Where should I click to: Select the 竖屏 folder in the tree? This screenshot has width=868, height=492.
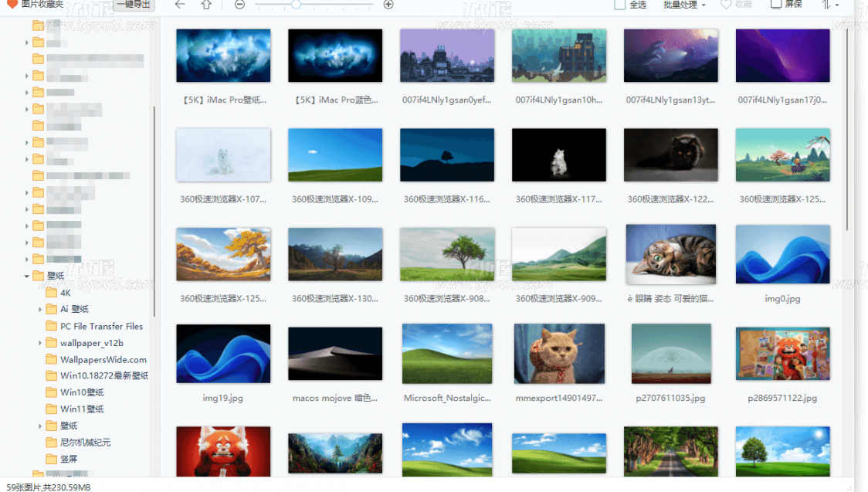click(62, 459)
